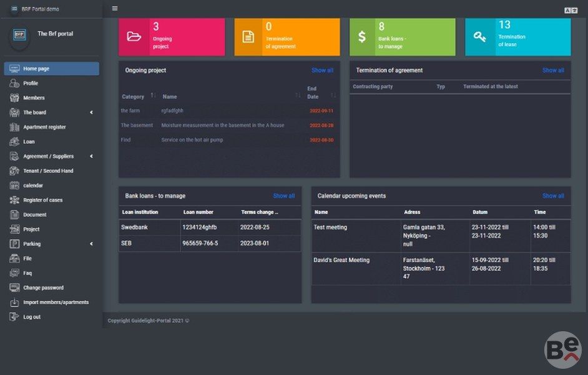Toggle the language switch in top-right corner
This screenshot has height=375, width=588.
click(x=570, y=10)
